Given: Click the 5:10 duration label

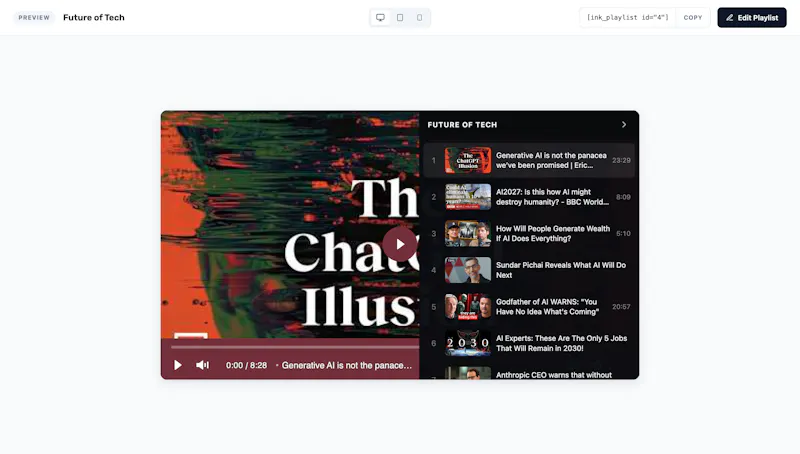Looking at the screenshot, I should point(623,234).
